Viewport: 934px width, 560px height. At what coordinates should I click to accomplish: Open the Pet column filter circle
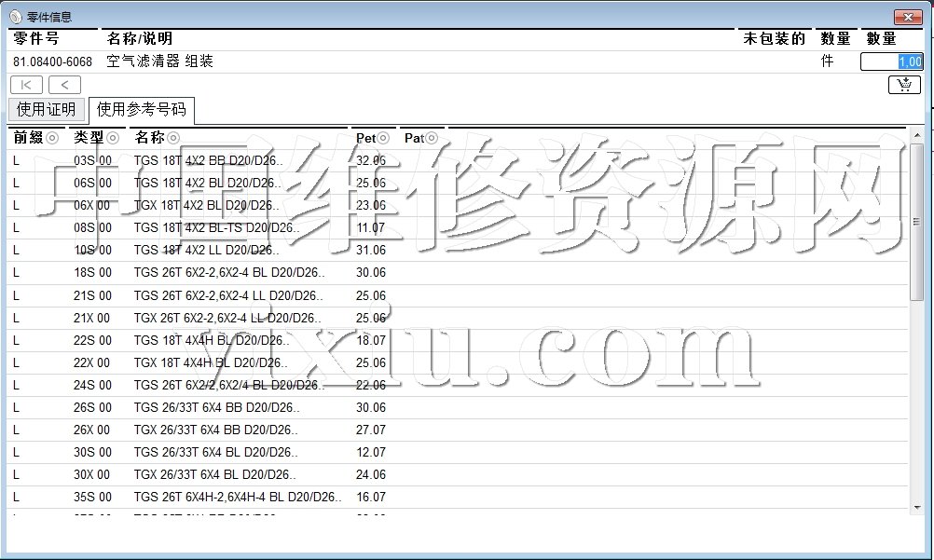click(x=383, y=138)
